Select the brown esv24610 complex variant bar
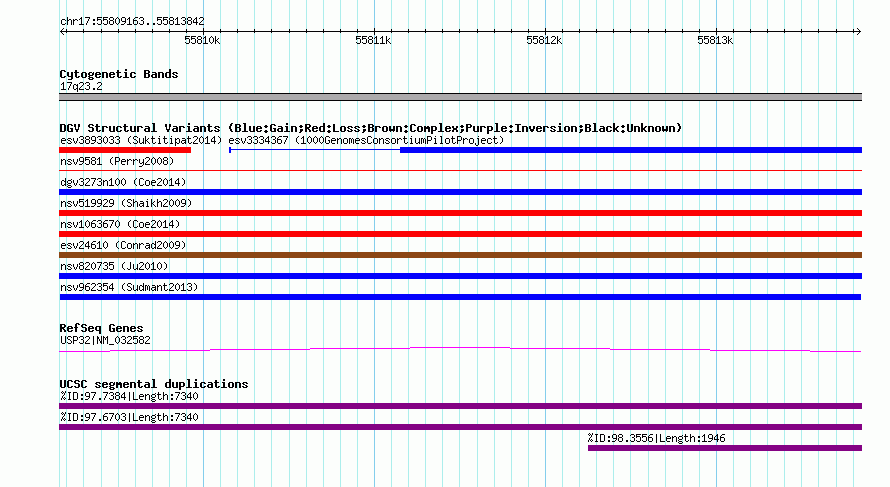890x487 pixels. [460, 255]
